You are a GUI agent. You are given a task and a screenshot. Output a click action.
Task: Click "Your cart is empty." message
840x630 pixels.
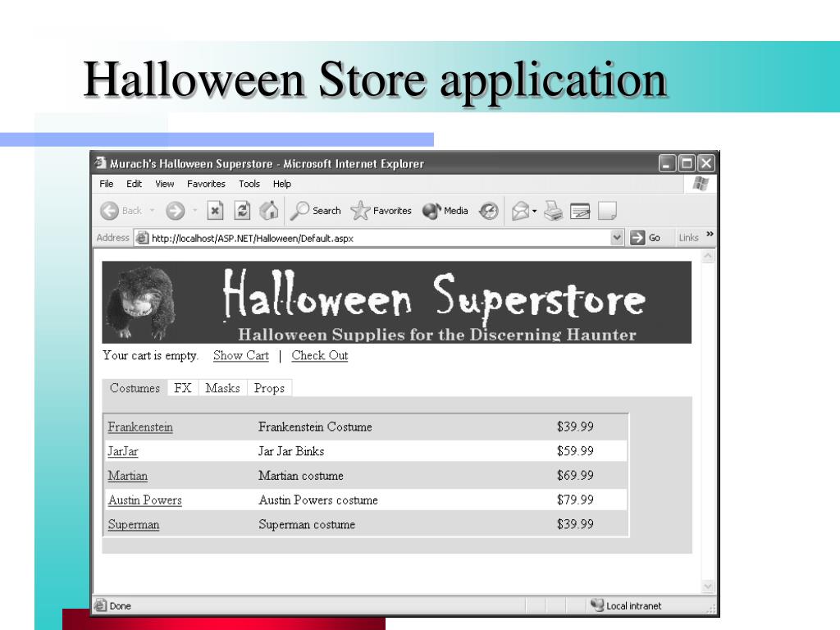coord(151,356)
